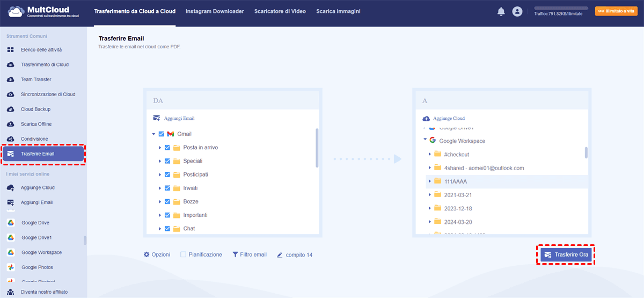Expand Inviati folder arrow

click(160, 188)
